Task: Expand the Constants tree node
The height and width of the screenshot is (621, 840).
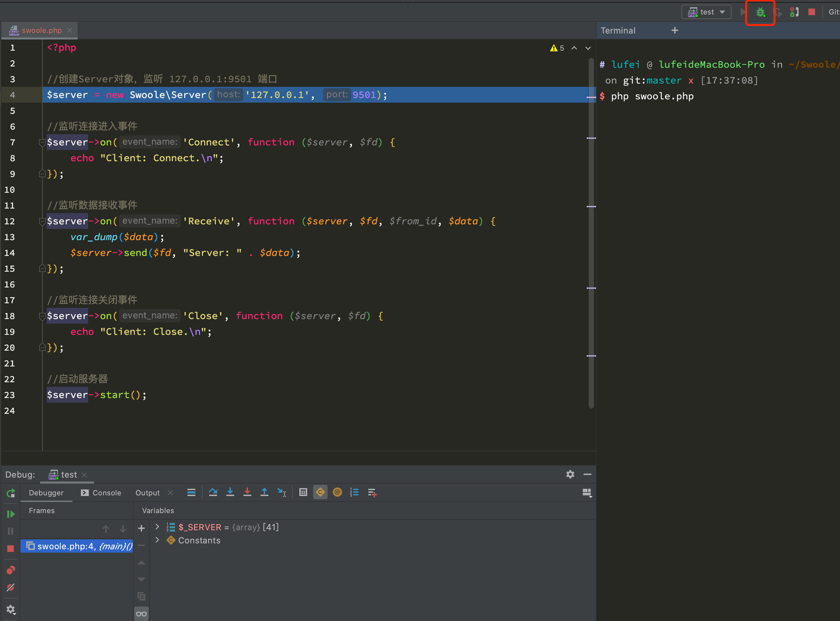Action: (x=158, y=540)
